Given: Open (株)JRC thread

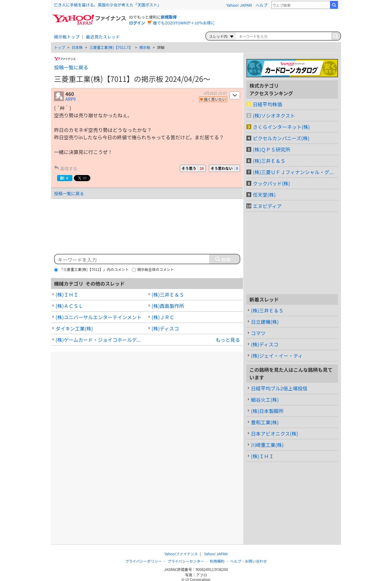Looking at the screenshot, I should pyautogui.click(x=163, y=317).
